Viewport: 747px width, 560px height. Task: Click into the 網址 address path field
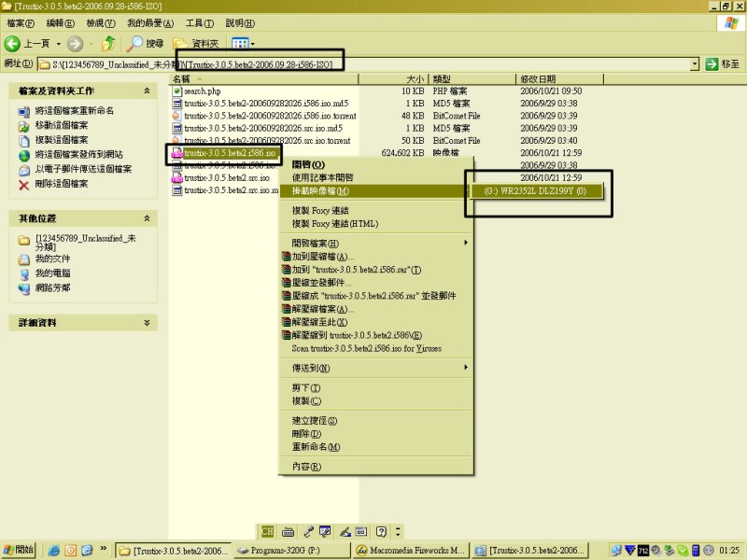[x=364, y=63]
